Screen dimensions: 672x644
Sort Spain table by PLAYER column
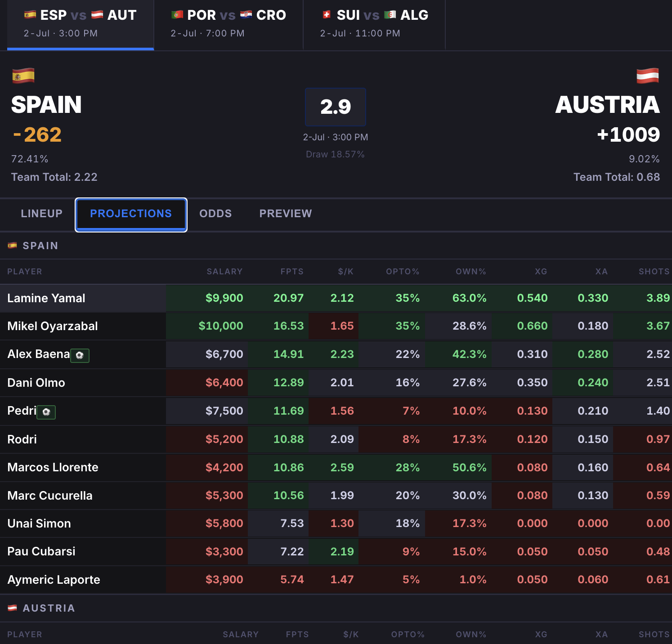25,272
